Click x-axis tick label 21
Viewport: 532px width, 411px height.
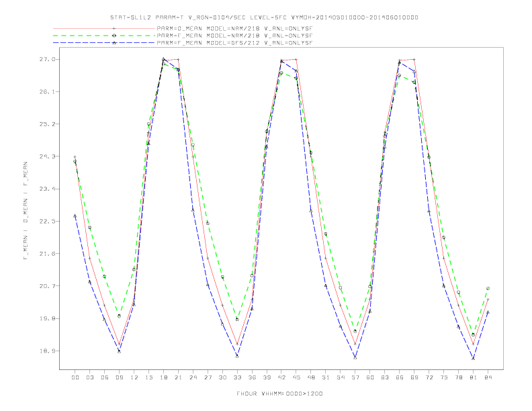pyautogui.click(x=178, y=377)
